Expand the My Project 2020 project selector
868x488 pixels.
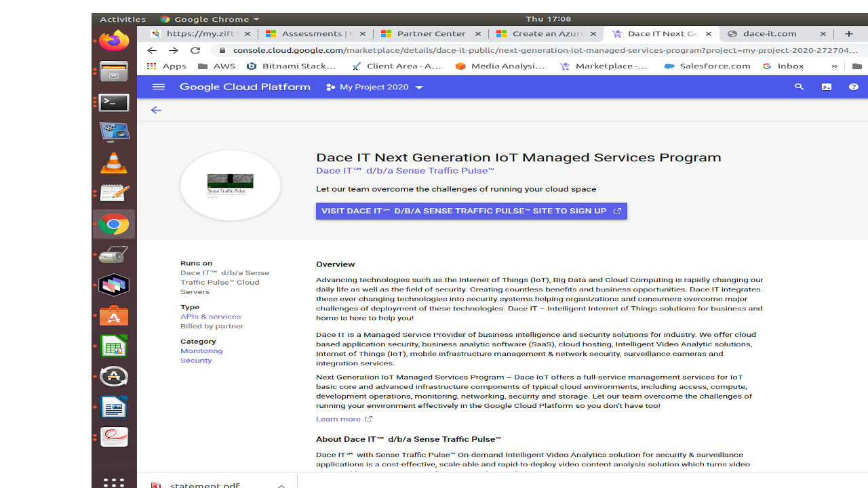pos(374,87)
